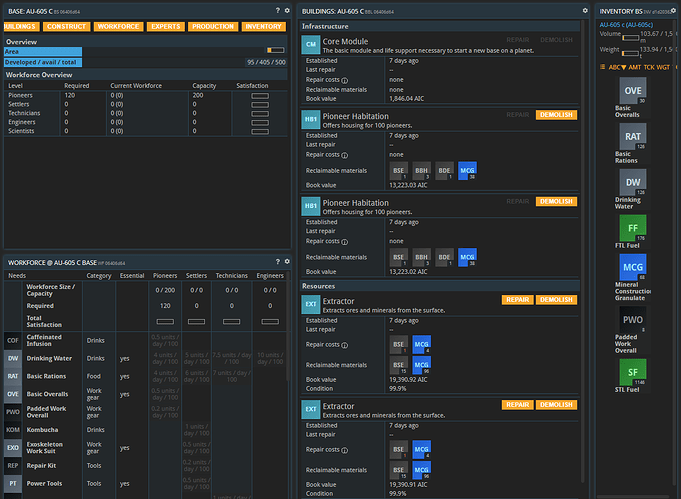Click BBH reclaimable material in first Pioneer Habitation
Screen dimensions: 681x499
[x=421, y=171]
